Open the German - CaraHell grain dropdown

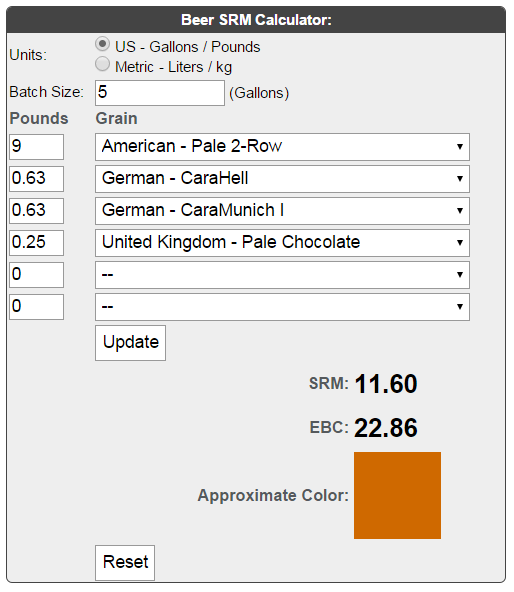pos(282,179)
